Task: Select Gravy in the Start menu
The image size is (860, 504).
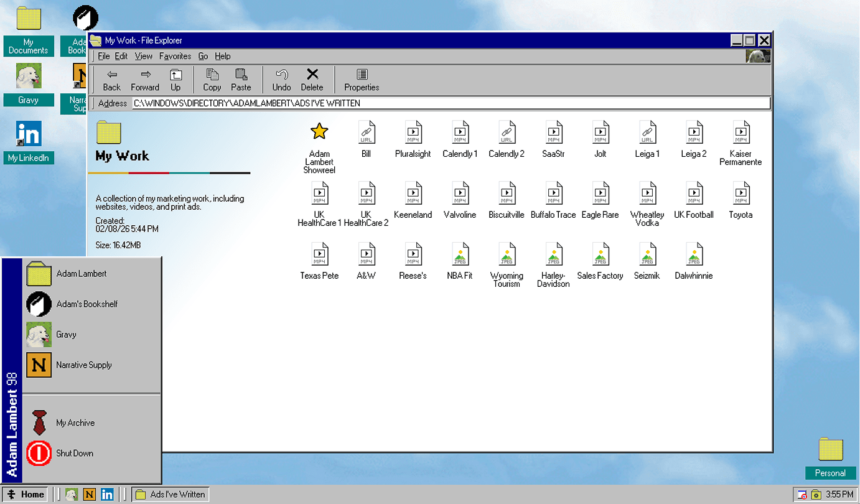Action: (92, 335)
